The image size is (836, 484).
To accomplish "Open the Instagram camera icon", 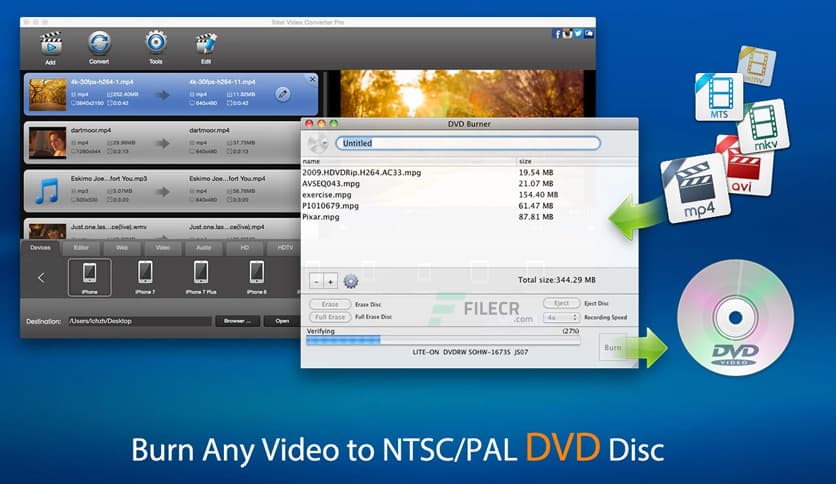I will (568, 34).
